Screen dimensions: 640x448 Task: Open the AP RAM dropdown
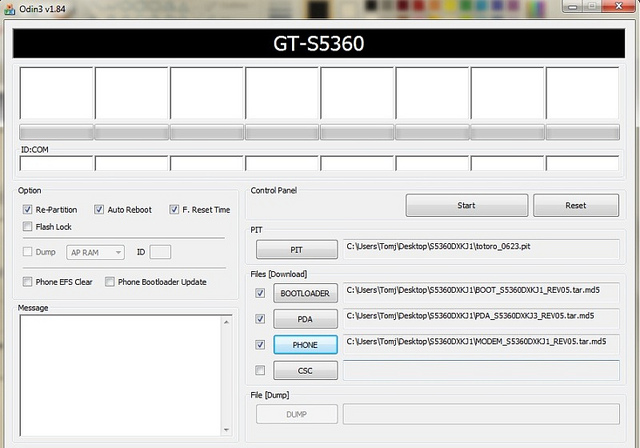[x=96, y=253]
